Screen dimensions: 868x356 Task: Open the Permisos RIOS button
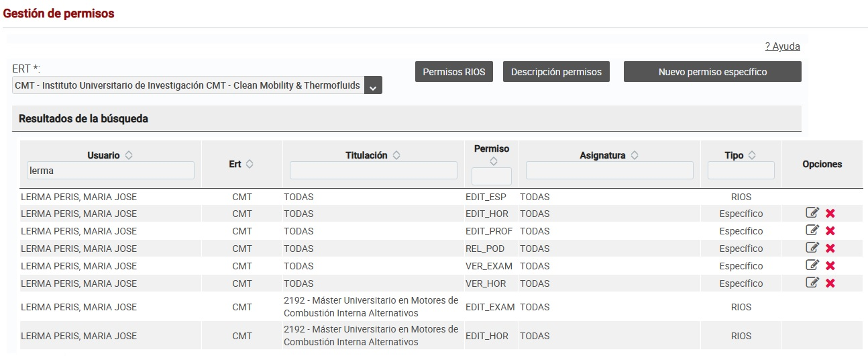click(x=454, y=72)
